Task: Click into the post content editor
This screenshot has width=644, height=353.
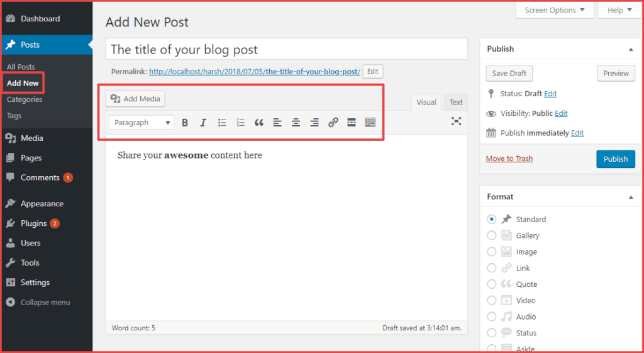Action: 287,227
